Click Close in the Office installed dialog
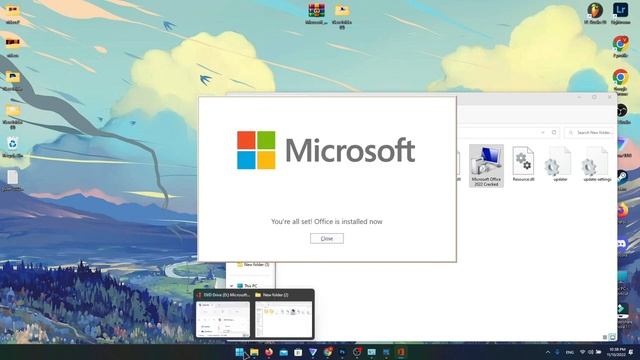The image size is (640, 360). [x=327, y=238]
